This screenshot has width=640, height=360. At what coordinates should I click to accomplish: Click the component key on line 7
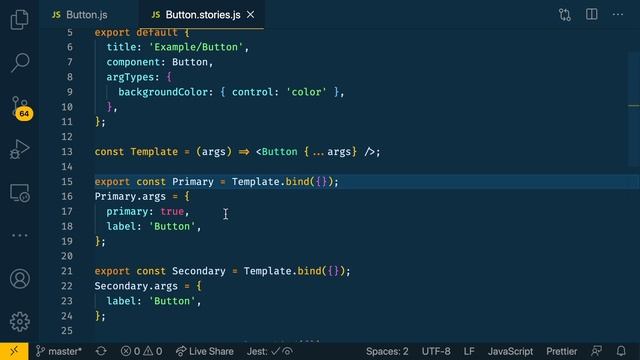(x=133, y=62)
